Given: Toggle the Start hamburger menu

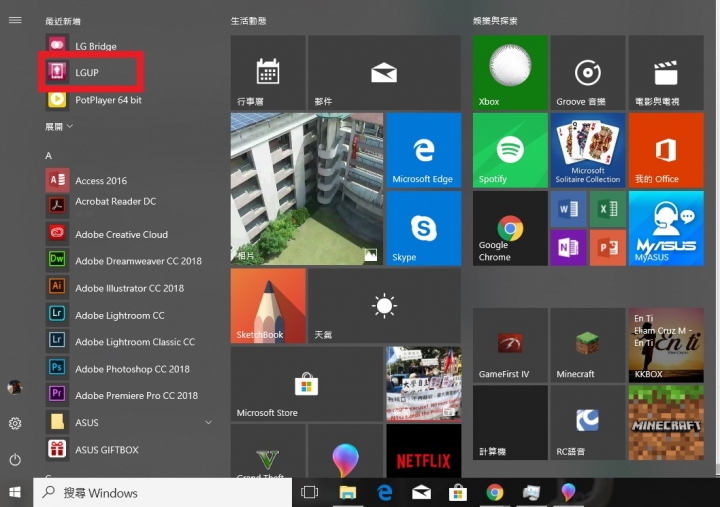Looking at the screenshot, I should (x=15, y=20).
